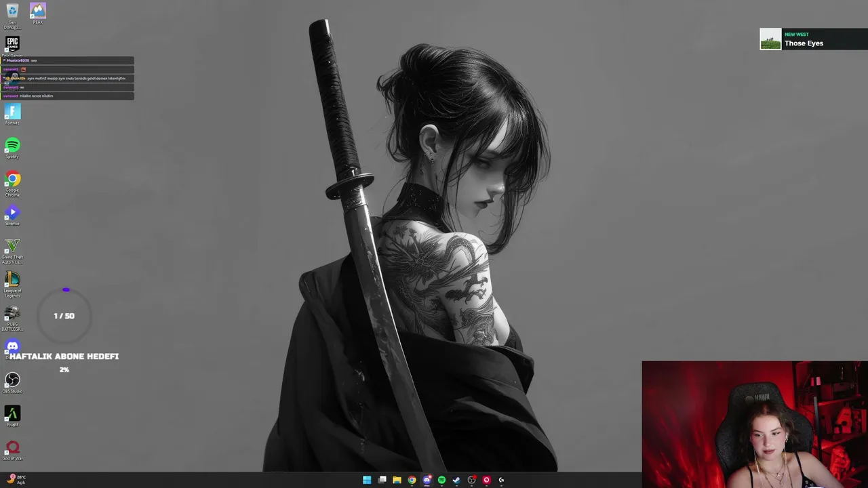Click the '2%' goal progress value
The width and height of the screenshot is (868, 488).
pyautogui.click(x=64, y=369)
